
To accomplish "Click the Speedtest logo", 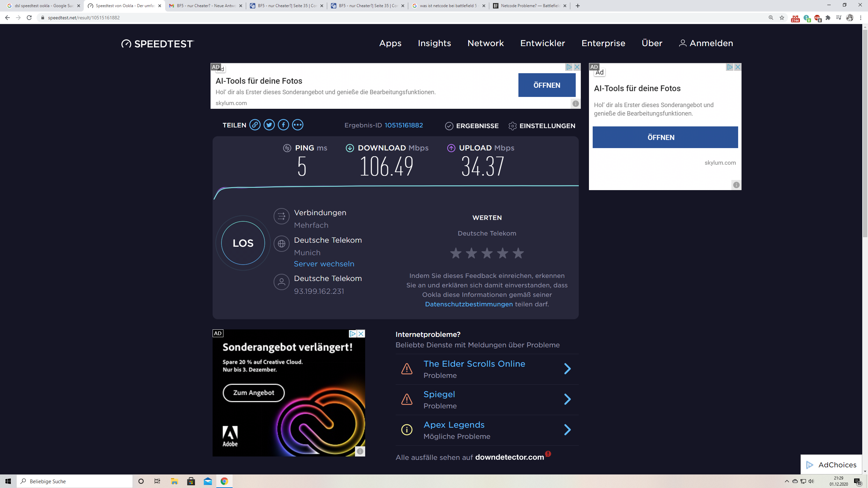I will click(158, 44).
